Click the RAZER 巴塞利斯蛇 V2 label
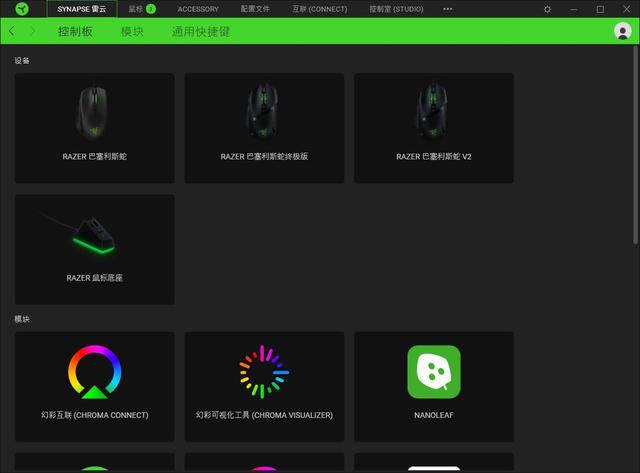The height and width of the screenshot is (473, 640). click(434, 157)
